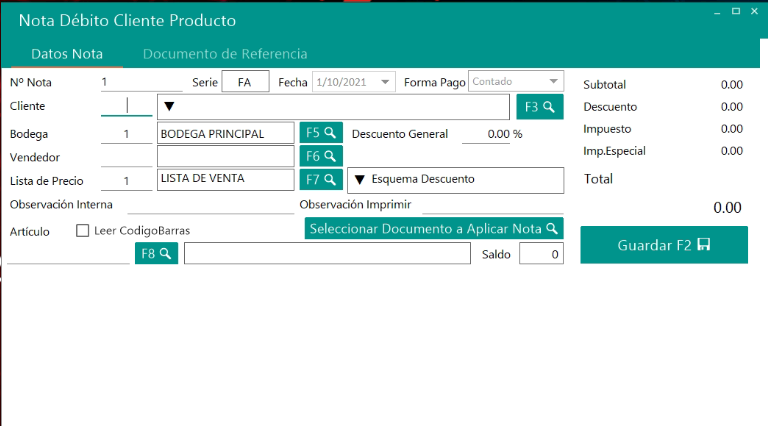
Task: Expand the Cliente name dropdown arrow
Action: pyautogui.click(x=169, y=107)
